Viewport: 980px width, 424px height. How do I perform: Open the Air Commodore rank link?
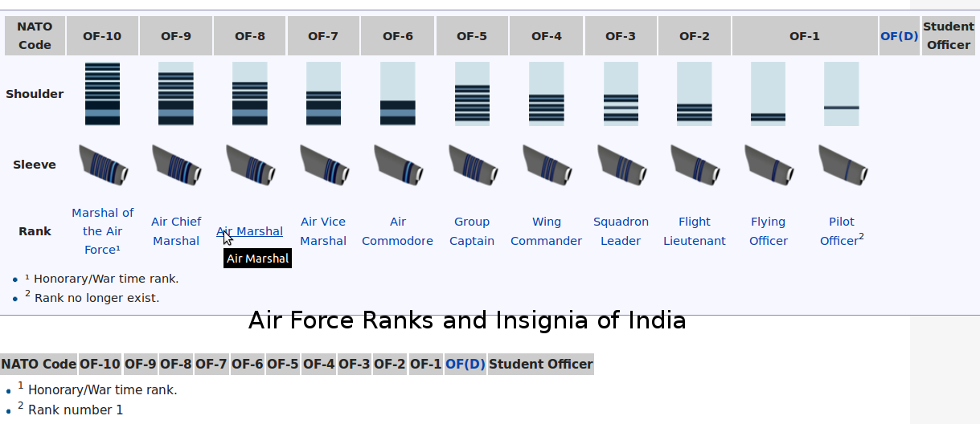(x=397, y=231)
